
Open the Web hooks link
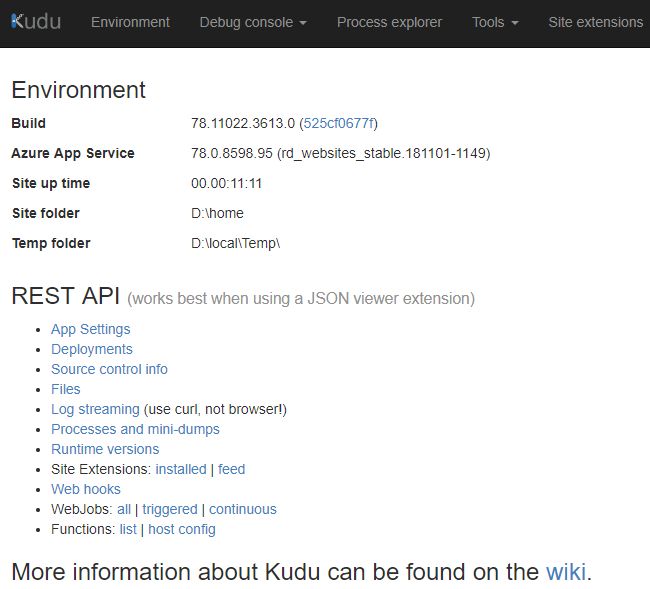pyautogui.click(x=85, y=489)
